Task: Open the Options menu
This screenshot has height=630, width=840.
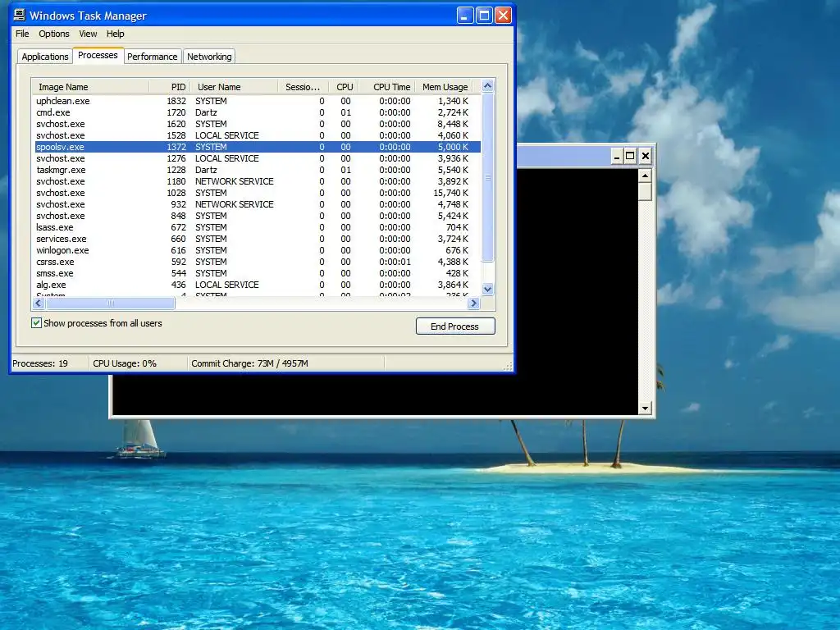Action: (x=53, y=34)
